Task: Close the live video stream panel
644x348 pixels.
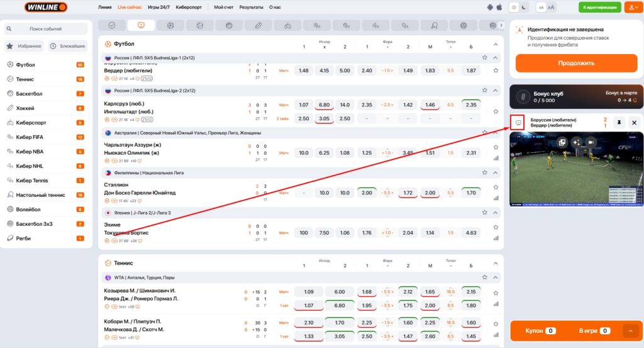Action: [x=634, y=123]
